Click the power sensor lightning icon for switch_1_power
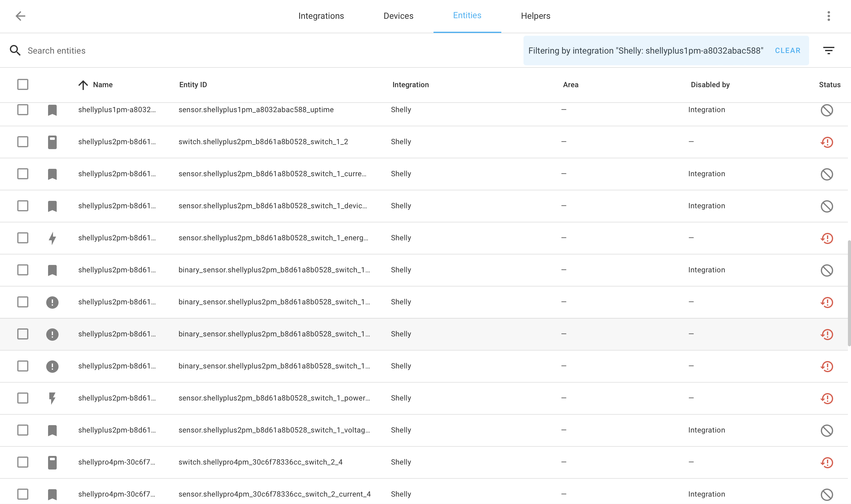The width and height of the screenshot is (851, 504). click(x=52, y=398)
